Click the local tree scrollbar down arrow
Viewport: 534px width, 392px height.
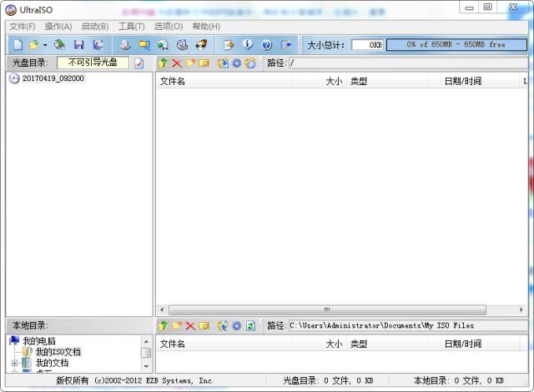coord(146,366)
